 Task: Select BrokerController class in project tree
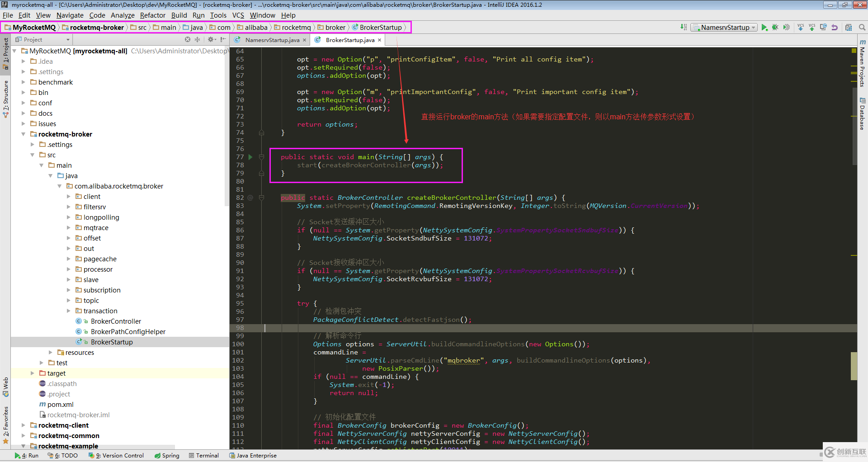coord(116,321)
